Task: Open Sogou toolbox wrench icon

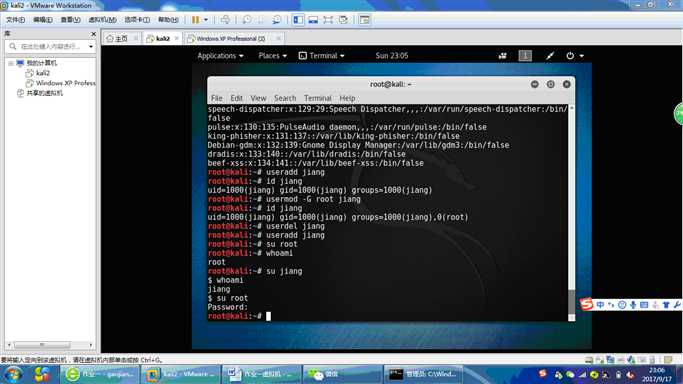Action: click(677, 305)
